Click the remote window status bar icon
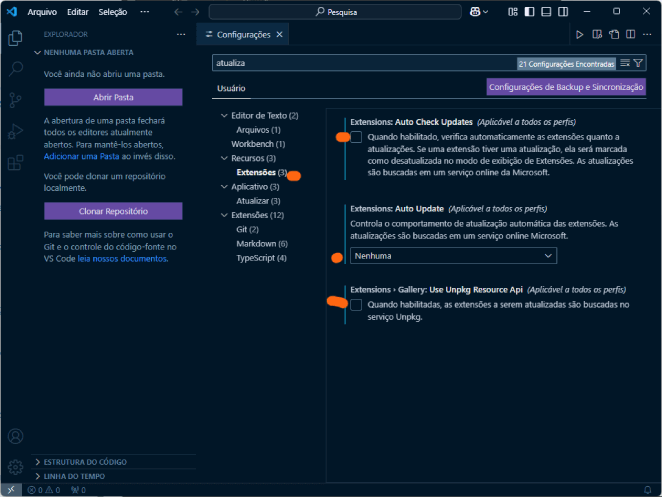 pyautogui.click(x=11, y=490)
